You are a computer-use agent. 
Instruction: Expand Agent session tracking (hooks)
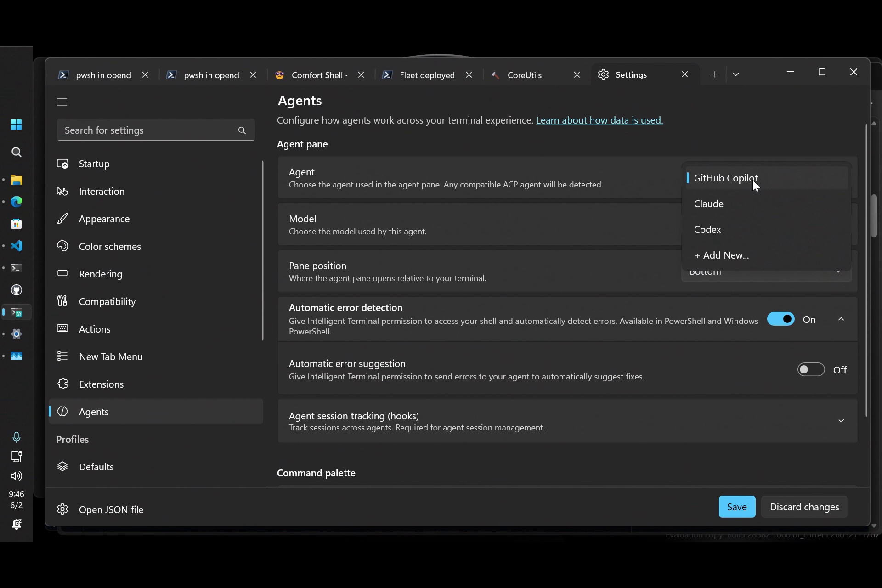pyautogui.click(x=841, y=421)
